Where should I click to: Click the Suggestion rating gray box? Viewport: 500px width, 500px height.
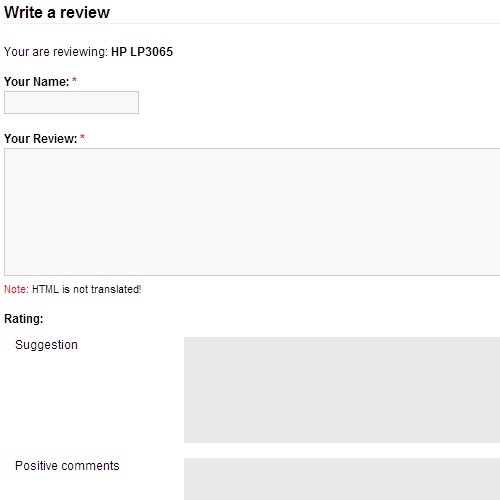coord(342,390)
